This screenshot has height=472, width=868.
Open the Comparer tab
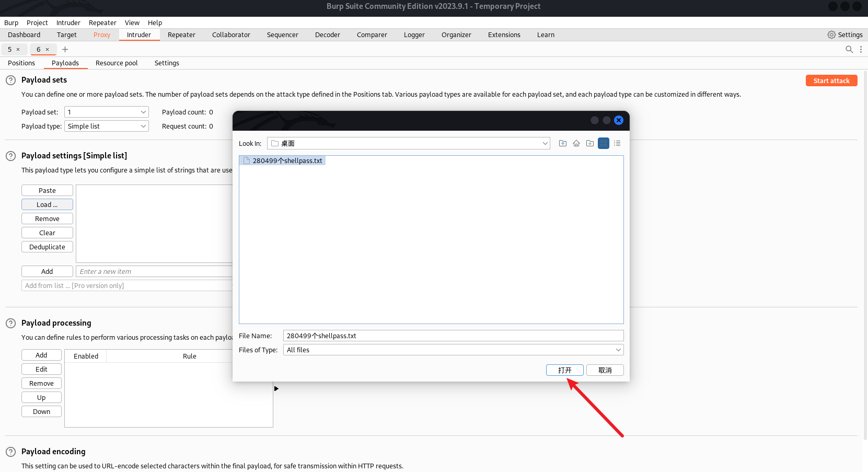click(372, 34)
